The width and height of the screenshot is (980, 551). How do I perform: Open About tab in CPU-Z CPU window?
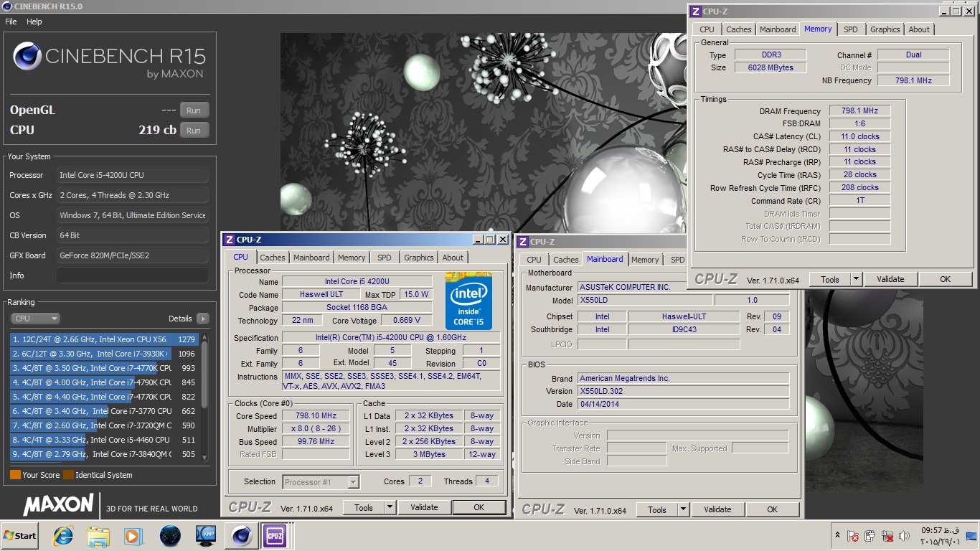[x=453, y=258]
